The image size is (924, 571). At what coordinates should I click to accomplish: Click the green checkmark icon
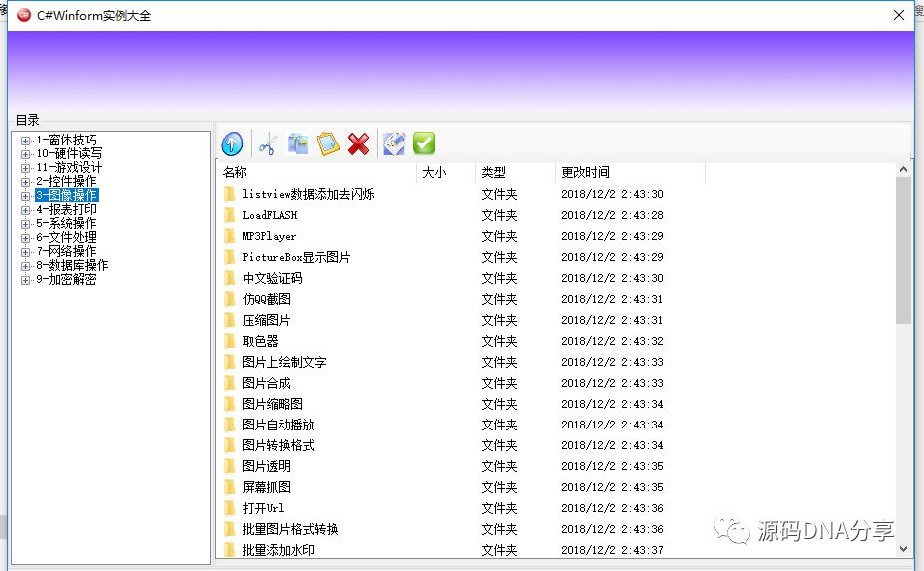pos(424,143)
